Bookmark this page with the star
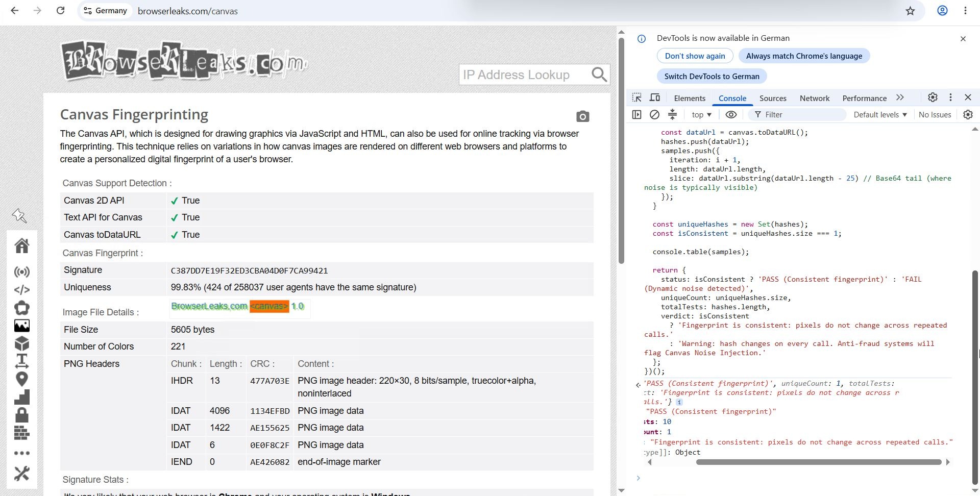Screen dimensions: 980x496 [x=910, y=11]
